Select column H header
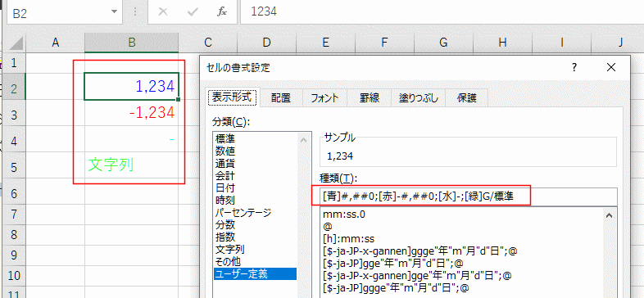This screenshot has width=644, height=298. pyautogui.click(x=503, y=43)
